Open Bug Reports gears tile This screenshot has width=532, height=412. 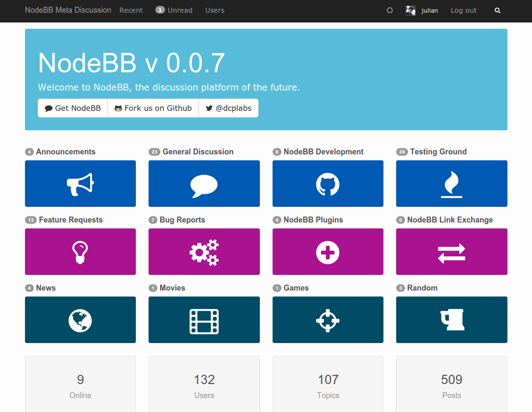click(204, 252)
